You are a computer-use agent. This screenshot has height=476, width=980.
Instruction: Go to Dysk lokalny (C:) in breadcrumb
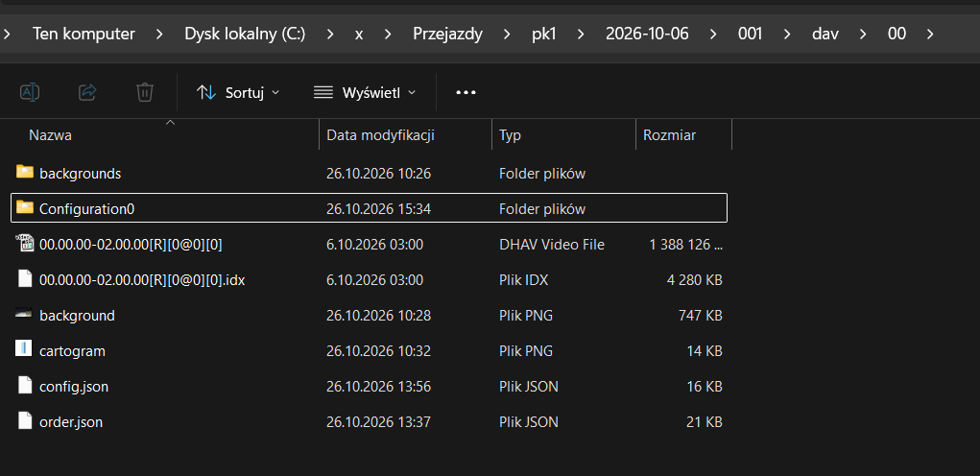click(x=245, y=34)
